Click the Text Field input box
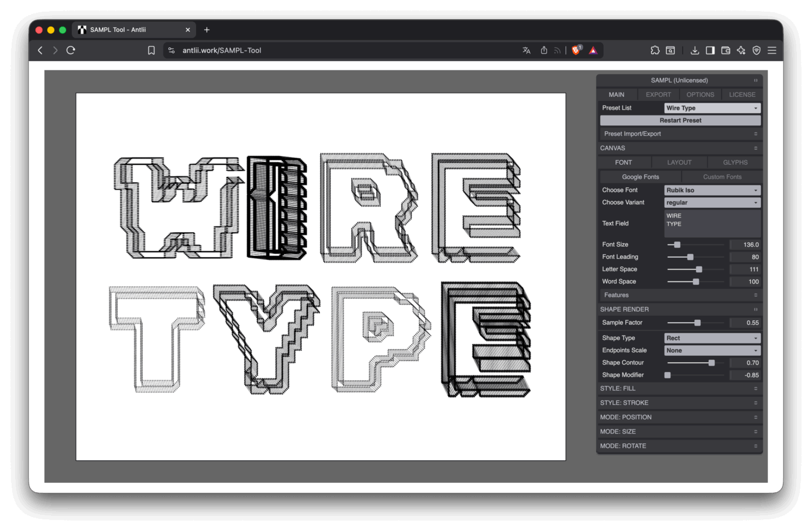The image size is (812, 531). click(x=712, y=223)
